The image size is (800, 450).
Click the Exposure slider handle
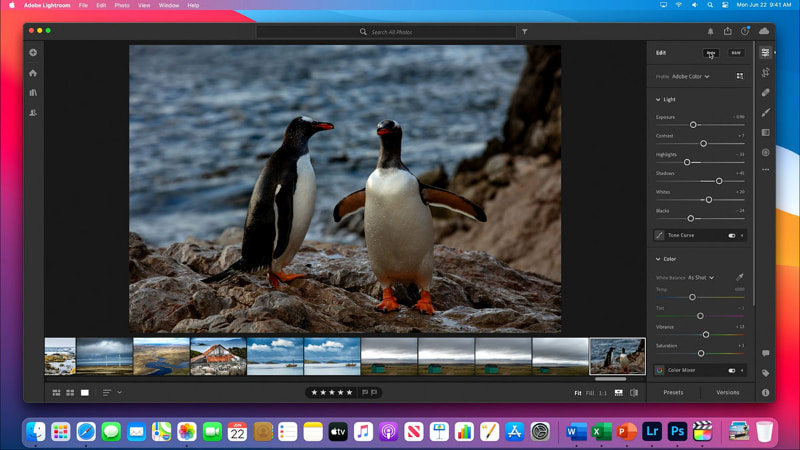(x=693, y=125)
